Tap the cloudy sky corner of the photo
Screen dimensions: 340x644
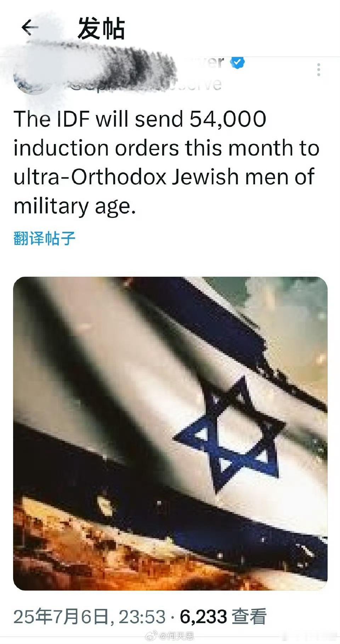point(290,301)
